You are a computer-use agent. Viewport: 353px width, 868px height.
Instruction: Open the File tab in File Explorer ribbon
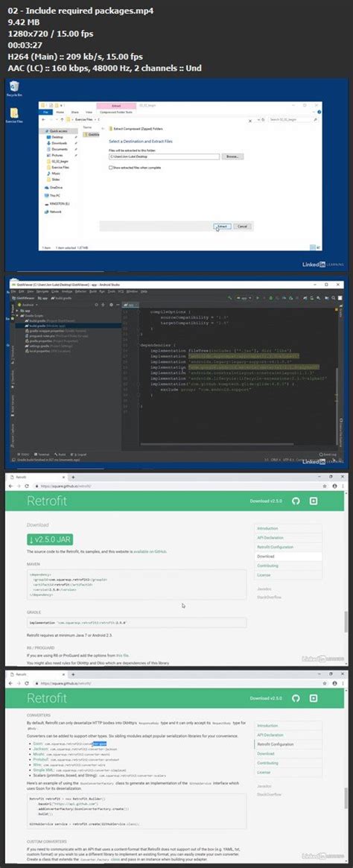pyautogui.click(x=46, y=111)
